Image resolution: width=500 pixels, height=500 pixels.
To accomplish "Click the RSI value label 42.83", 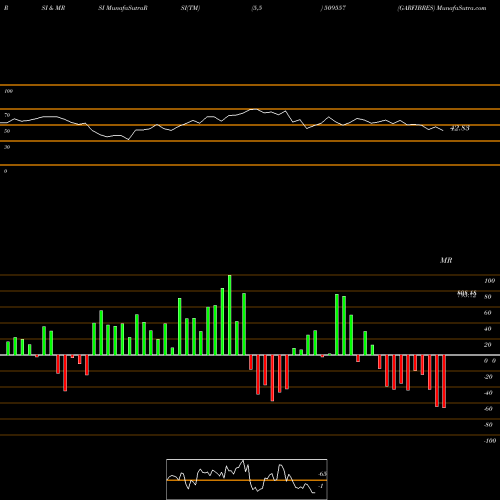I will [x=460, y=128].
